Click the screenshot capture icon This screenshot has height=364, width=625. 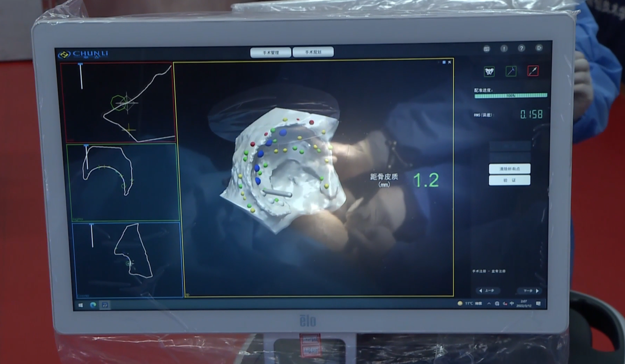[x=486, y=49]
